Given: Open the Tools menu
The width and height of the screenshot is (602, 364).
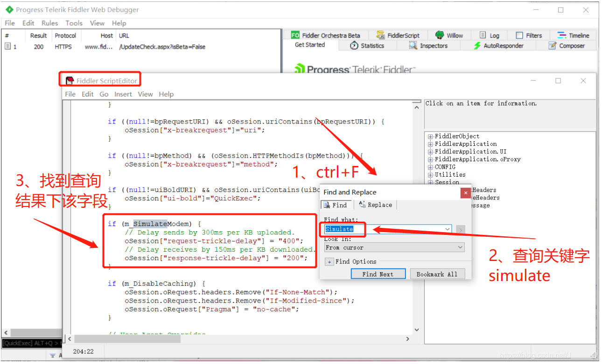Looking at the screenshot, I should coord(74,23).
